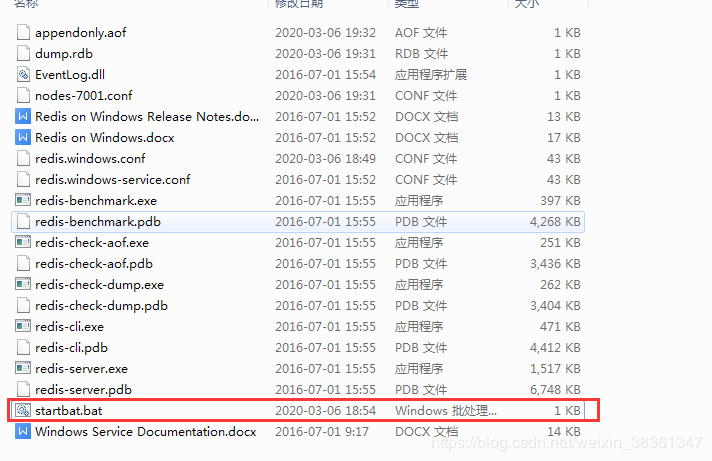The width and height of the screenshot is (712, 461).
Task: Select the file name redis-check-dump.exe
Action: click(99, 285)
